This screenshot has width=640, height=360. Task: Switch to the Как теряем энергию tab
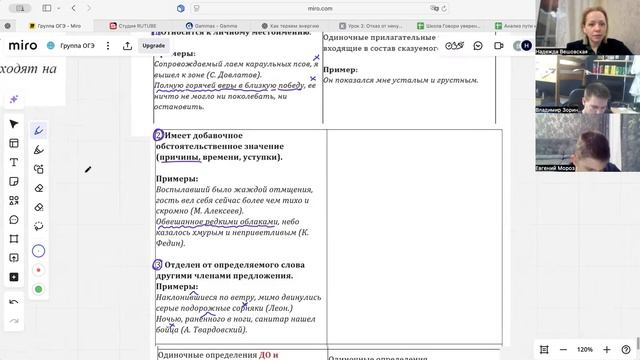(290, 26)
